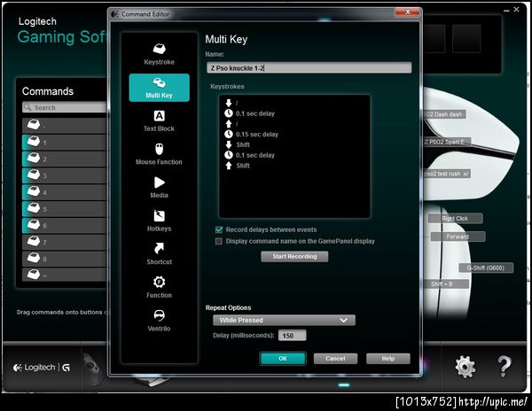Toggle Record delays between events checkbox

219,229
